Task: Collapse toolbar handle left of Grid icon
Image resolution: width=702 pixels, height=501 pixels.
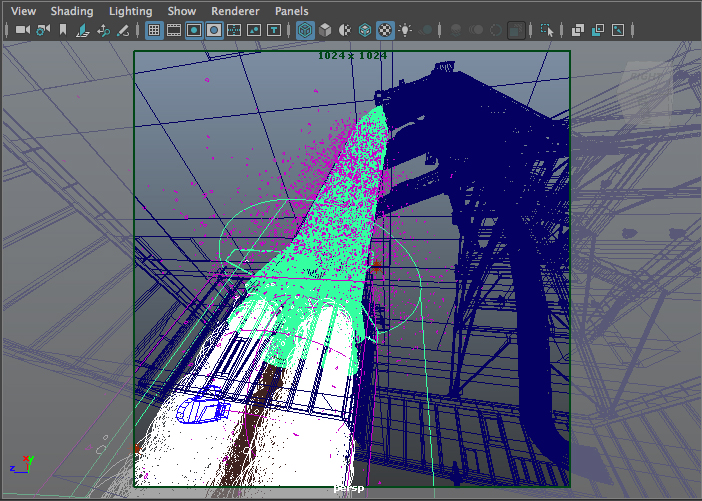Action: pos(137,30)
